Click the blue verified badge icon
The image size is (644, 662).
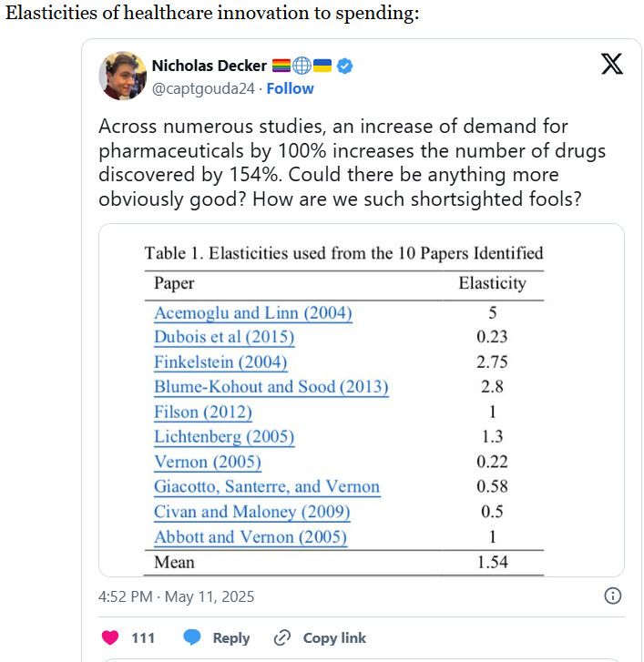point(345,66)
